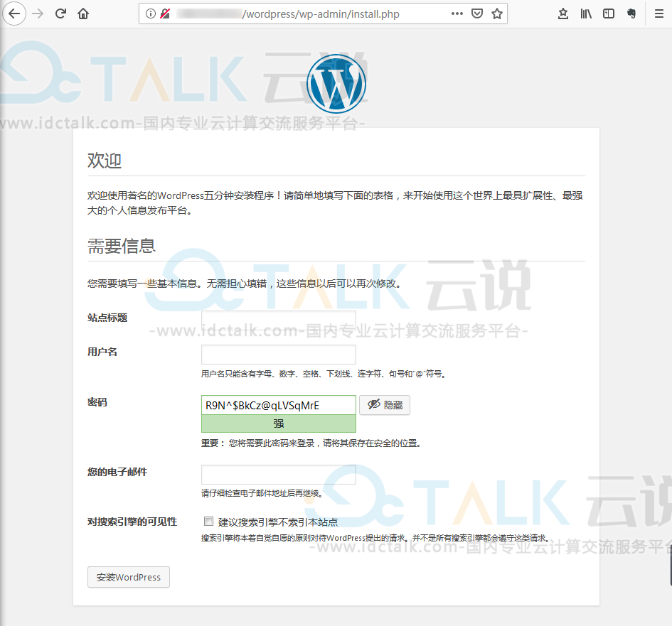Click the 重要 password reminder text
Viewport: 672px width, 626px height.
311,443
